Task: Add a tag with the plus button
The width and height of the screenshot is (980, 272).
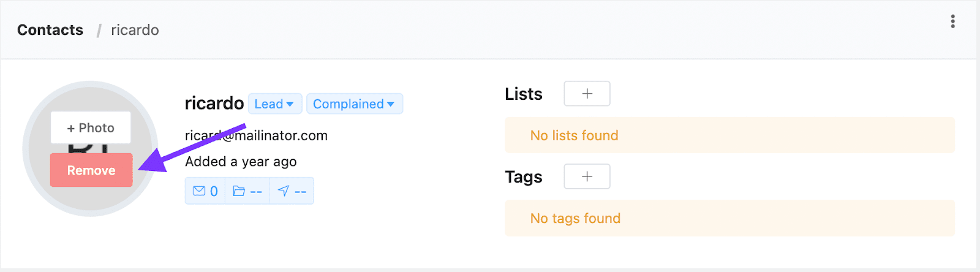Action: point(587,176)
